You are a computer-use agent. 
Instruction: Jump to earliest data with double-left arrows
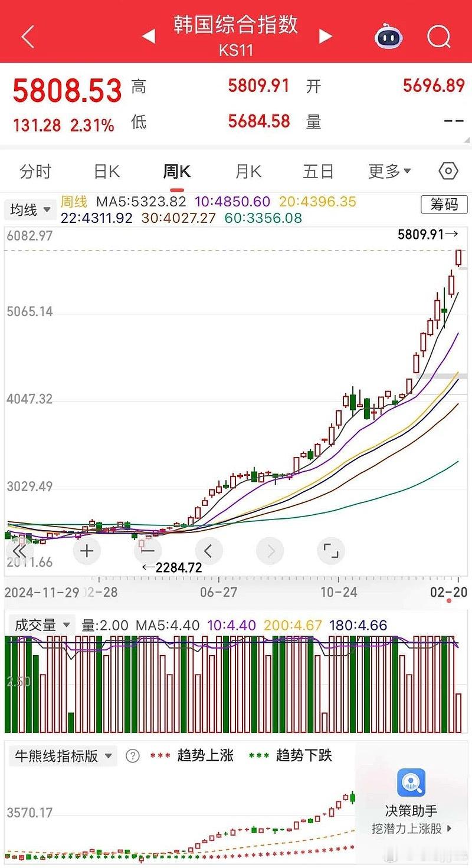click(19, 551)
